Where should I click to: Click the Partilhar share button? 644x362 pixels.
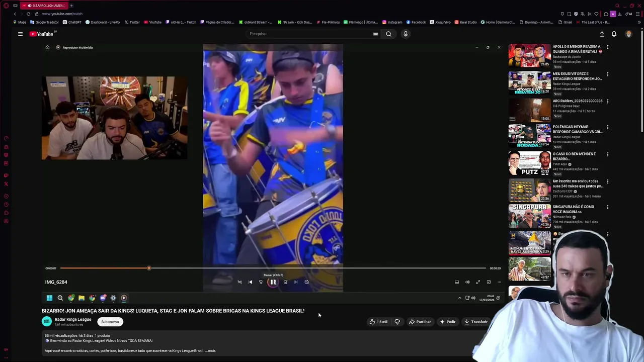[420, 322]
